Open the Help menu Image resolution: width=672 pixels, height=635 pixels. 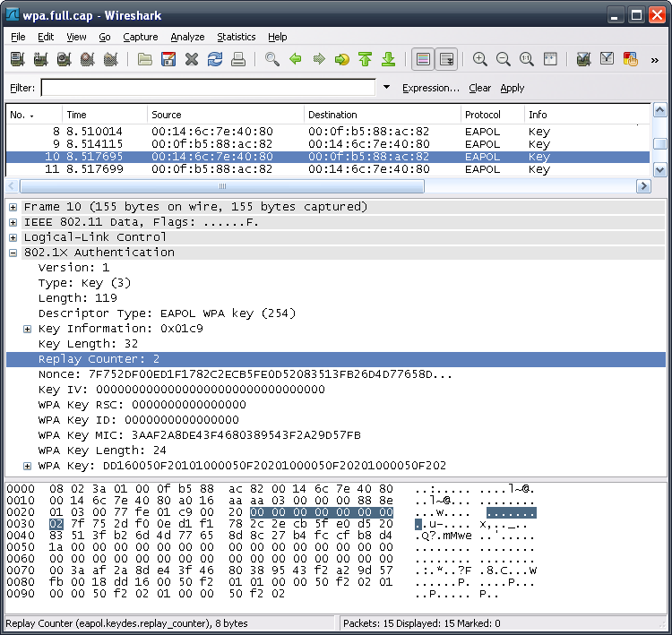[x=277, y=37]
